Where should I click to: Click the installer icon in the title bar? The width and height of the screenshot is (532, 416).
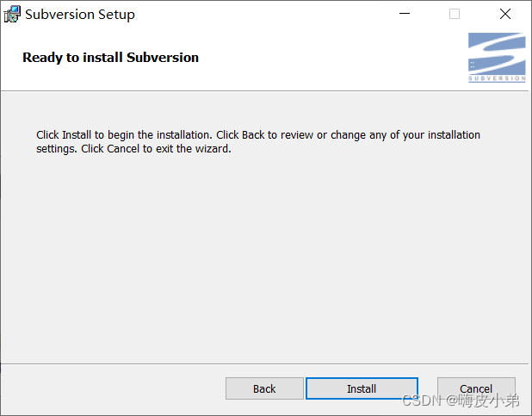[12, 15]
